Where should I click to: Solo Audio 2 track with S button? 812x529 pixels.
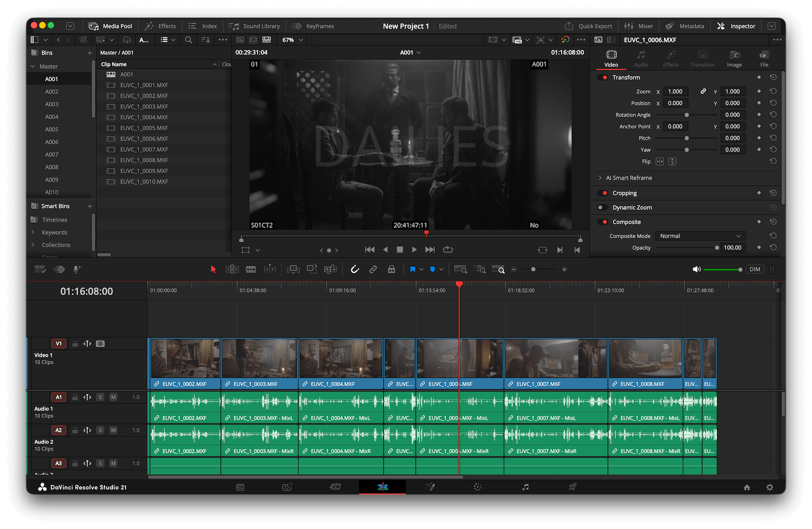click(x=100, y=430)
